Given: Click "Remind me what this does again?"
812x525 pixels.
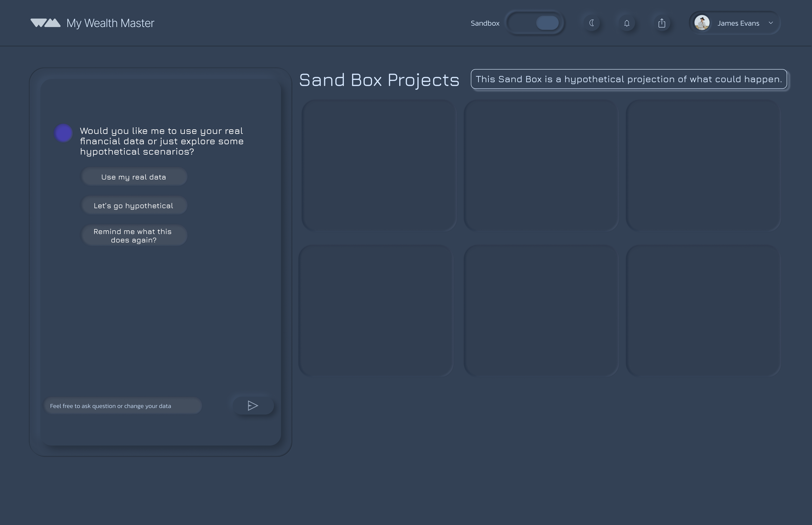Looking at the screenshot, I should [x=134, y=236].
